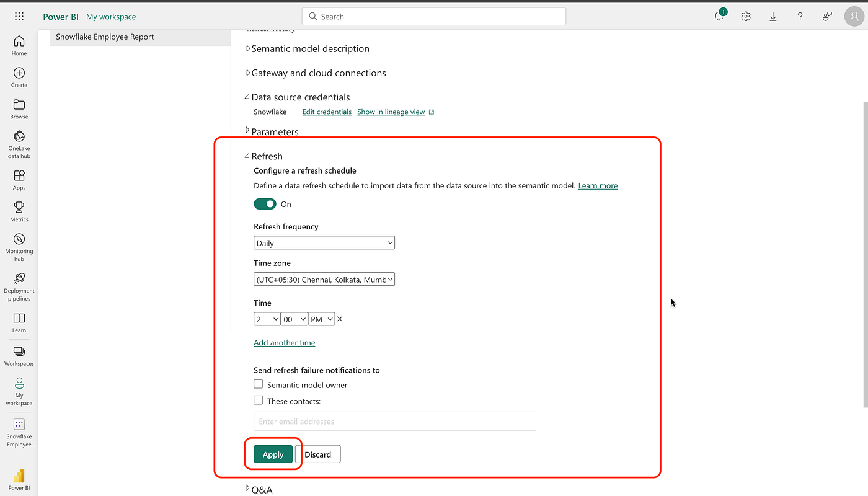Open the app launcher waffle icon

(19, 17)
